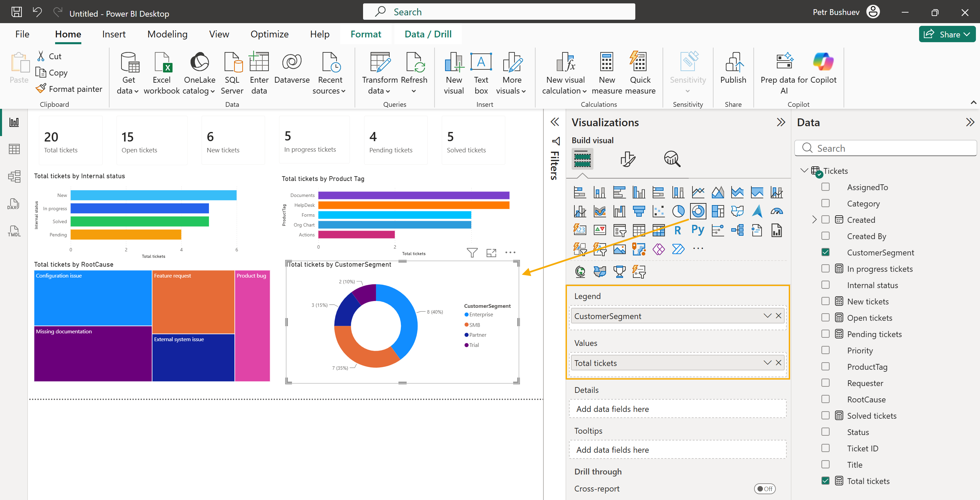Open CustomerSegment legend field dropdown arrow
Viewport: 980px width, 500px height.
tap(767, 316)
